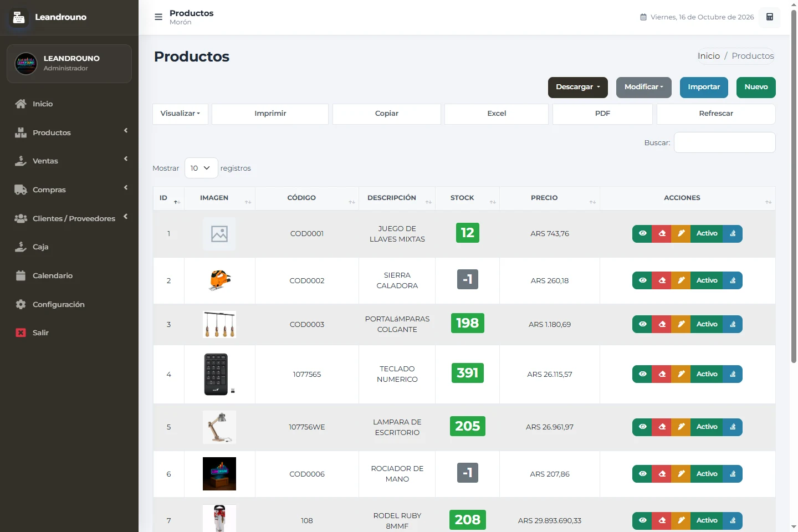Viewport: 798px width, 532px height.
Task: Edit SIERRA CALADORA via pencil icon
Action: coord(681,281)
